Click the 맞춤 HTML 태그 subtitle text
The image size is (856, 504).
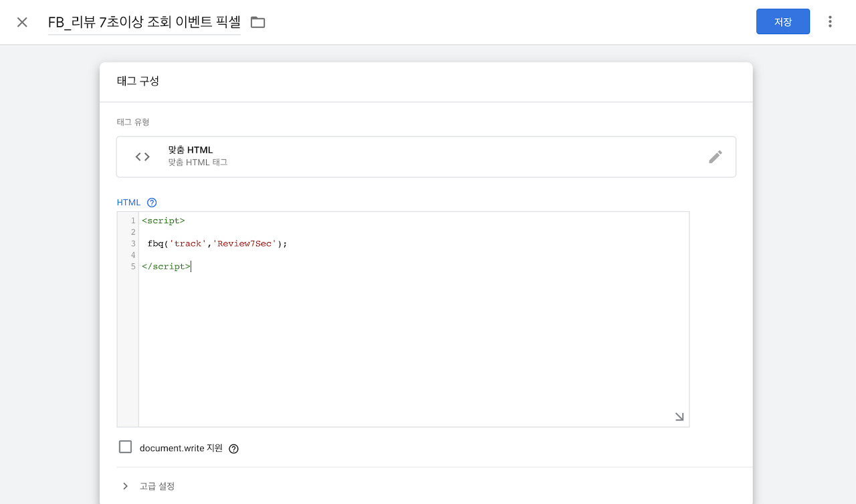point(198,162)
